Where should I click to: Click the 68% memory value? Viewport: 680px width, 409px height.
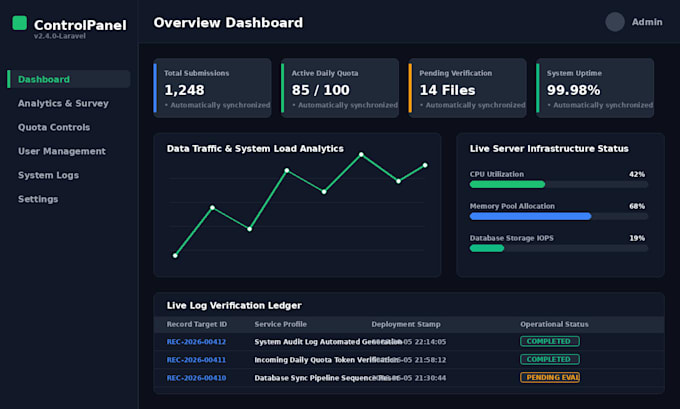[x=637, y=206]
